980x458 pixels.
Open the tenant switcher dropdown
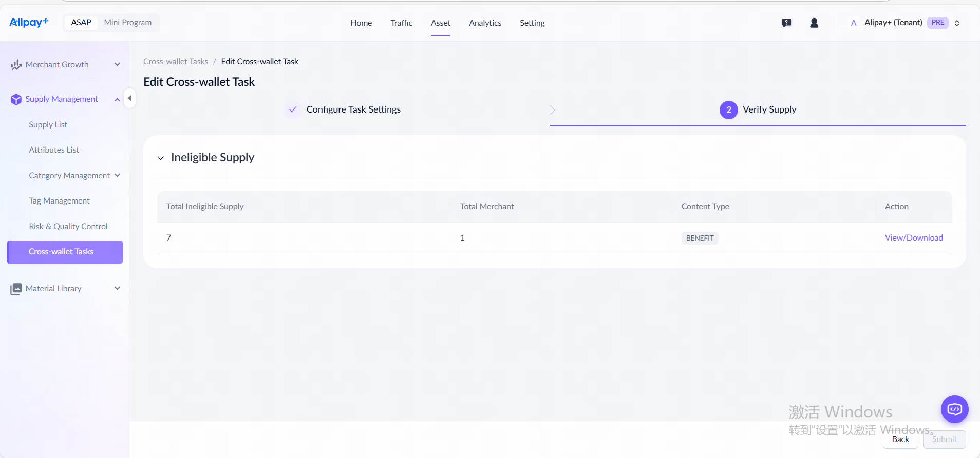coord(957,23)
